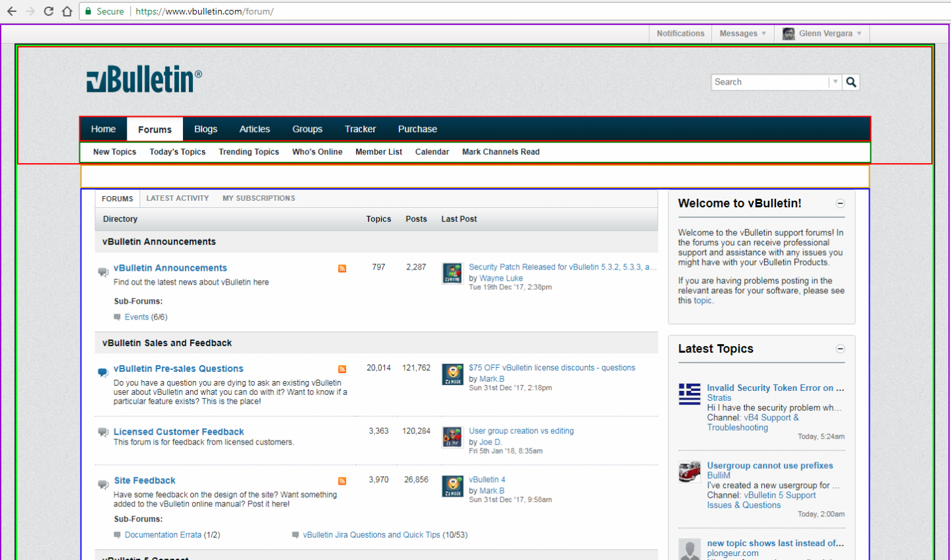Open the Security Patch Released post link
951x560 pixels.
tap(563, 267)
